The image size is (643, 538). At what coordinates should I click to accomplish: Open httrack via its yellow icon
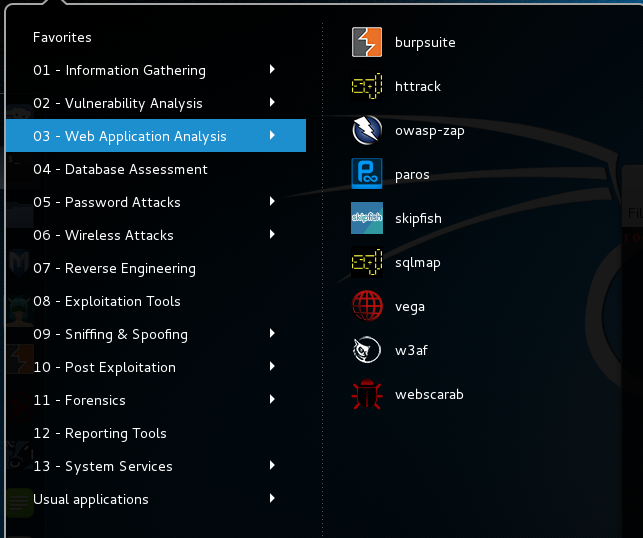pos(367,86)
